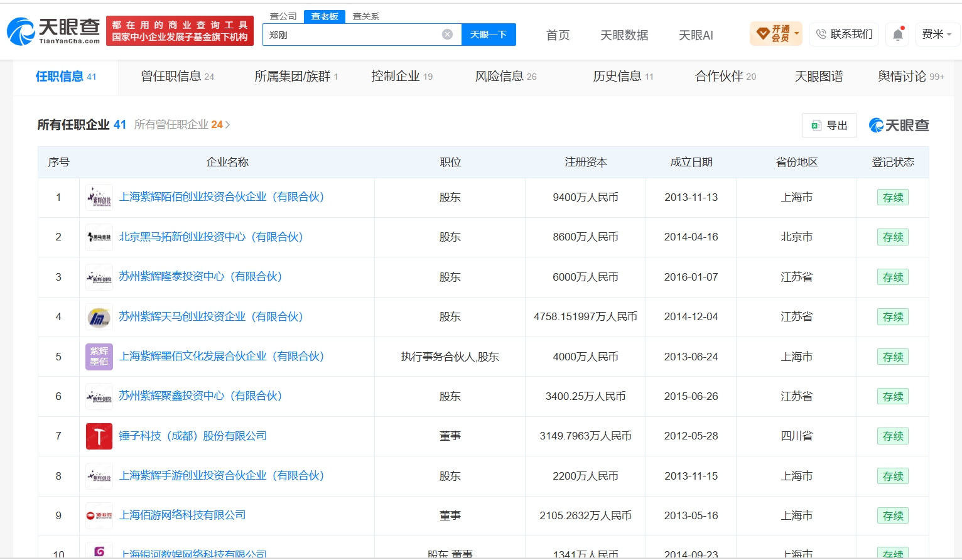The image size is (962, 560).
Task: Click the 苏州紫辉聚鑫 company logo
Action: coord(99,396)
